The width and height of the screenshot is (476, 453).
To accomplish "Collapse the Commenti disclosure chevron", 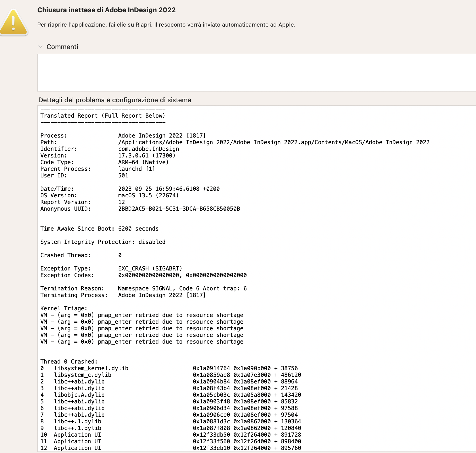I will tap(40, 47).
